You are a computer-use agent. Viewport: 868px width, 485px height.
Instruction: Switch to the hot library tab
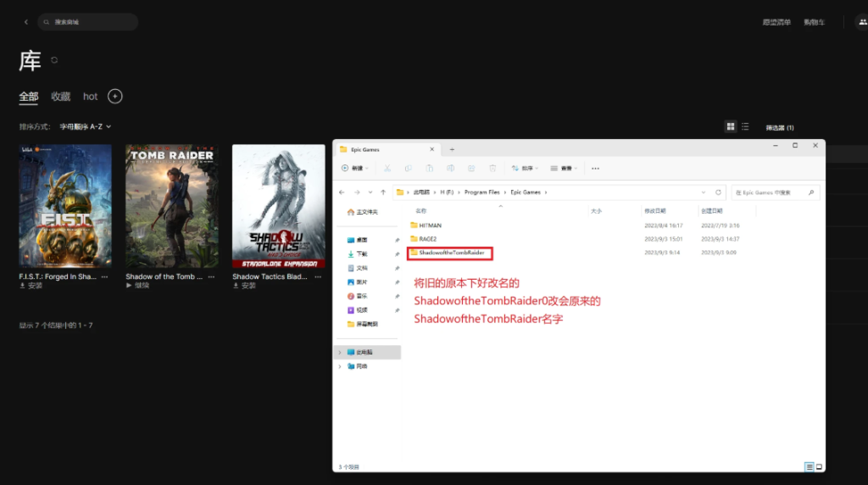tap(90, 97)
